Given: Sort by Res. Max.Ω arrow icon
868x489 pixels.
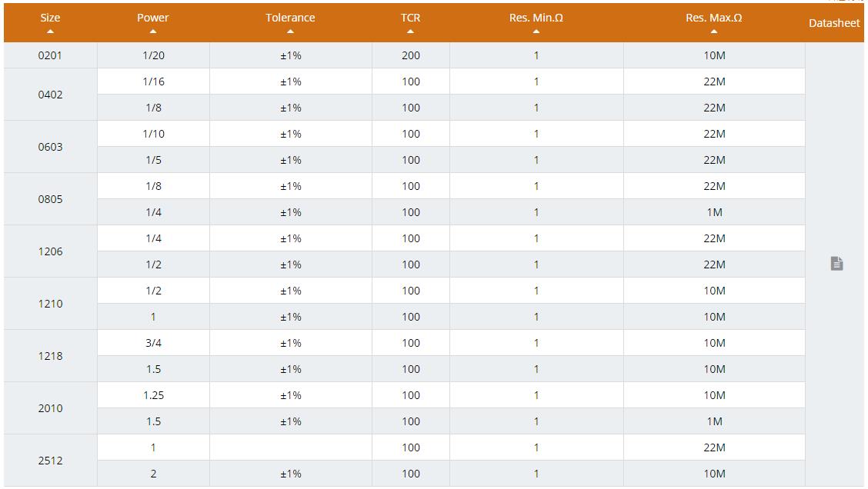Looking at the screenshot, I should click(x=714, y=32).
